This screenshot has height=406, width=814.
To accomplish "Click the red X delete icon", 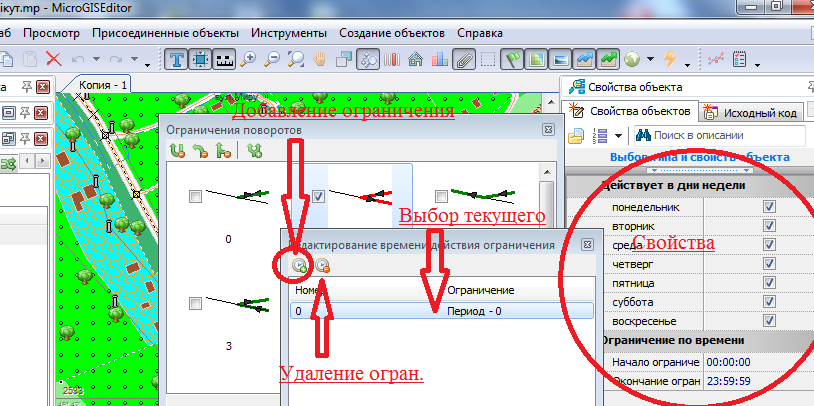I will [53, 59].
